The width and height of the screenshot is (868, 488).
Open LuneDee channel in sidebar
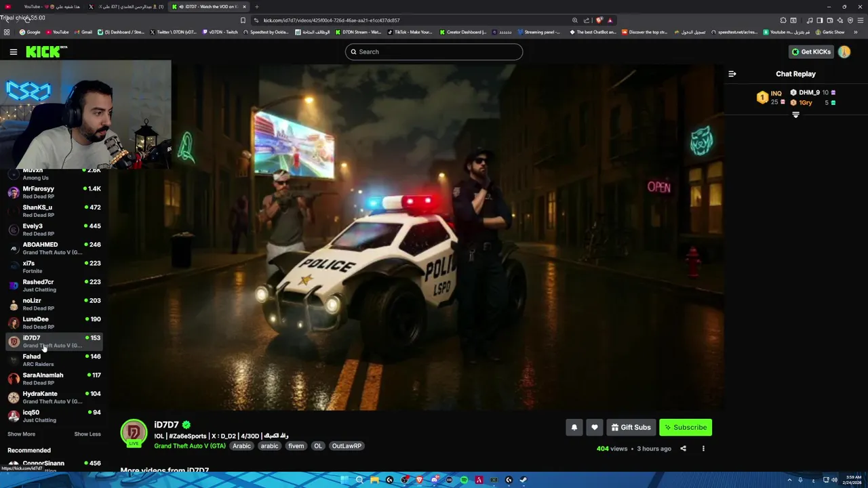pyautogui.click(x=54, y=323)
